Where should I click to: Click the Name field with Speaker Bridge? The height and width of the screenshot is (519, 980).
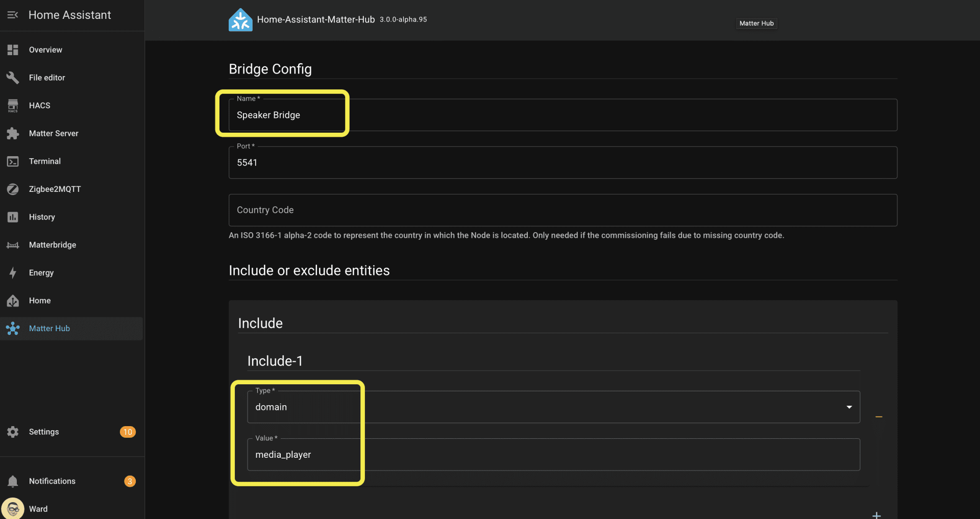tap(562, 115)
